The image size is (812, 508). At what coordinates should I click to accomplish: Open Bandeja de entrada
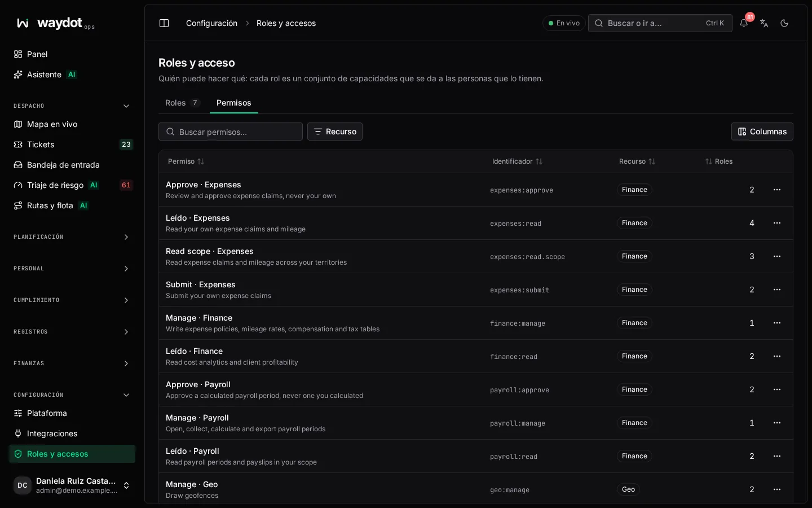72,165
